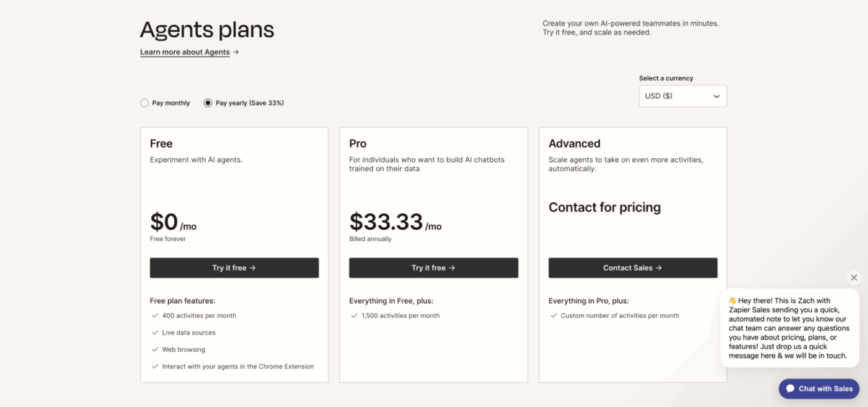This screenshot has width=868, height=407.
Task: Click the chevron on the currency selector
Action: coord(716,96)
